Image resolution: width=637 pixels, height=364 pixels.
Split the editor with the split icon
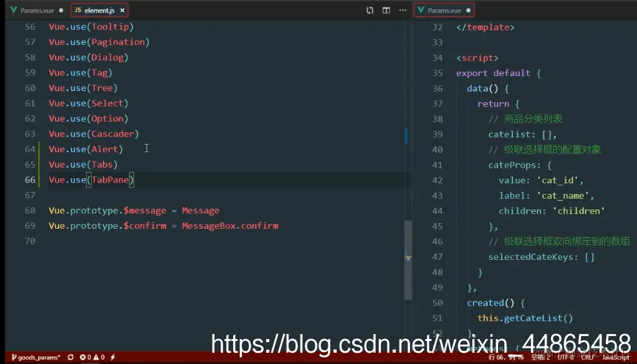[386, 10]
